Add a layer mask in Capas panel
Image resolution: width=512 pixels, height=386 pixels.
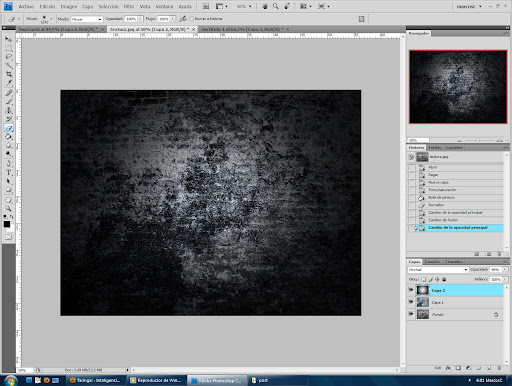tap(458, 368)
